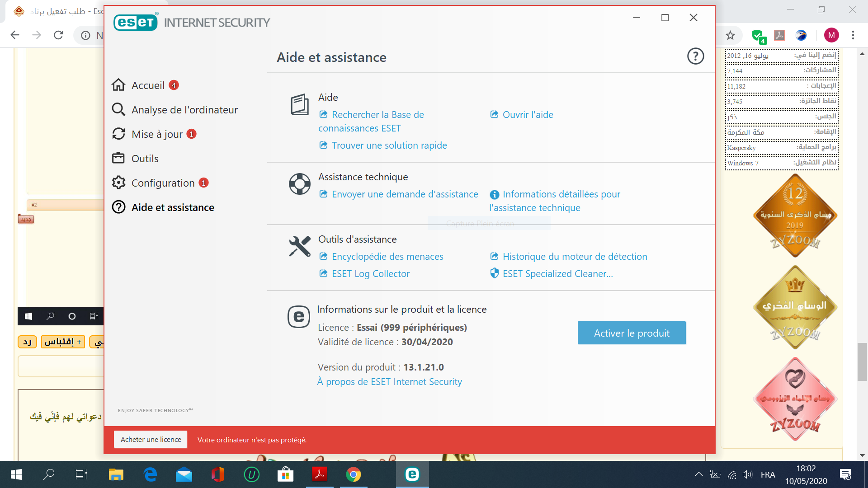Click Acheter une licence button
The width and height of the screenshot is (868, 488).
tap(151, 440)
